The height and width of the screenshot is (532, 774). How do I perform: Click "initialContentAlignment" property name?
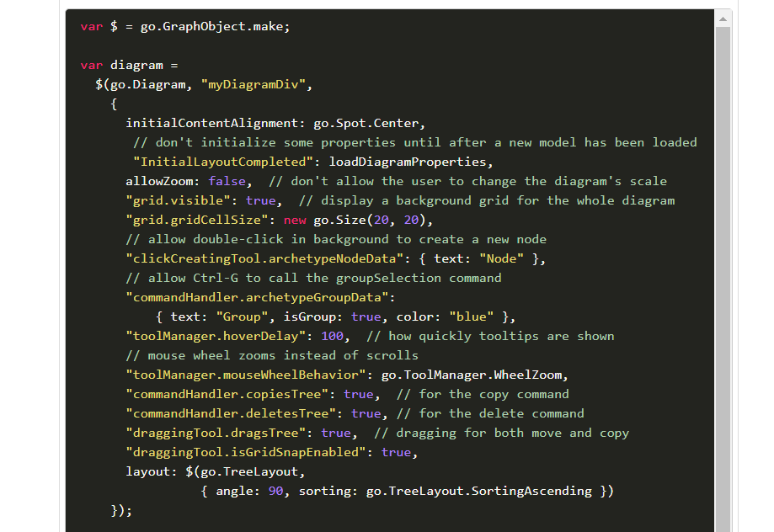click(x=211, y=123)
